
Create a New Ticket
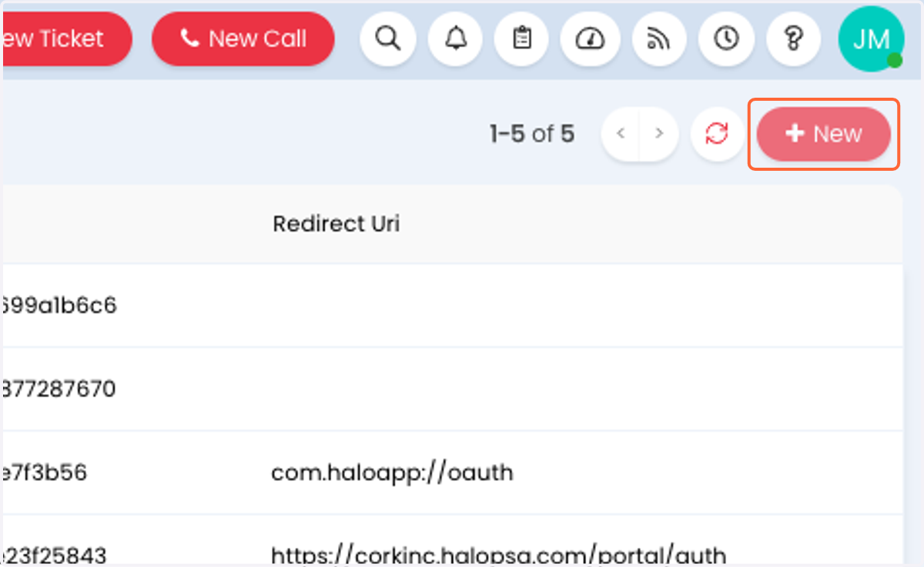pyautogui.click(x=66, y=38)
